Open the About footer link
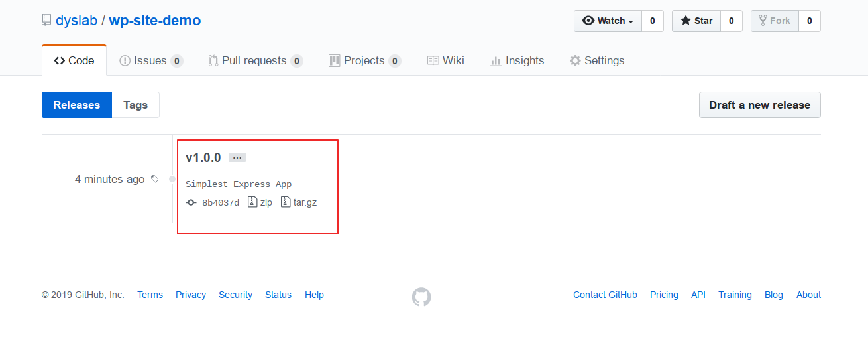Viewport: 868px width, 351px height. 808,295
